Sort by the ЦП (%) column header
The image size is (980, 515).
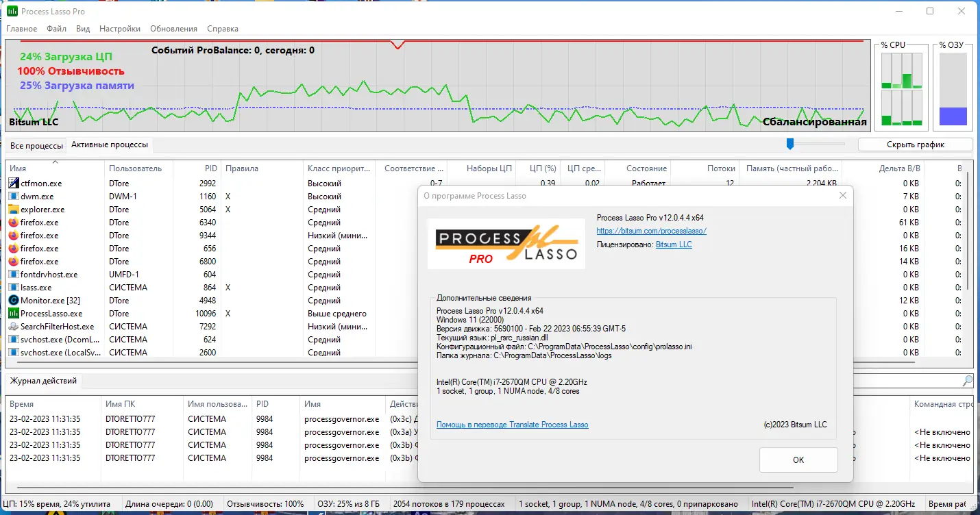point(537,168)
